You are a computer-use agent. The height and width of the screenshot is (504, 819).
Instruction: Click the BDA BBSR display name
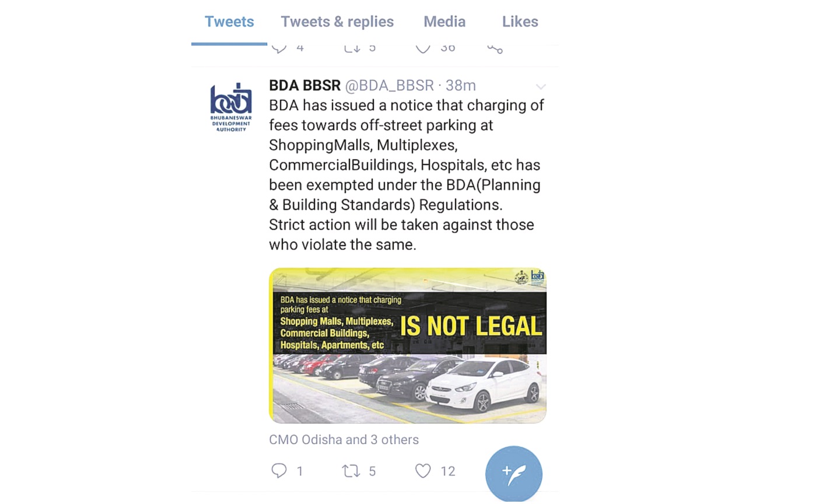click(x=304, y=86)
